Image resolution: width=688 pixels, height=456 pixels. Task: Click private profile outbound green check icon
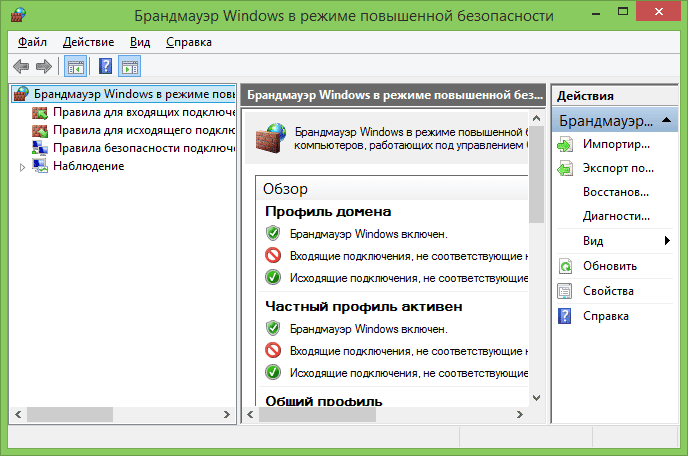pos(273,372)
